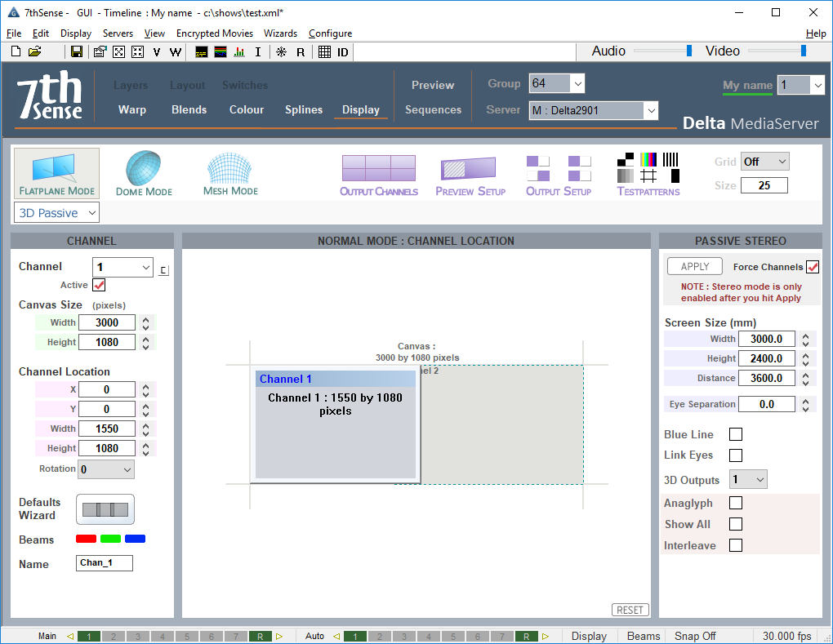Open the Sequences view

tap(434, 109)
